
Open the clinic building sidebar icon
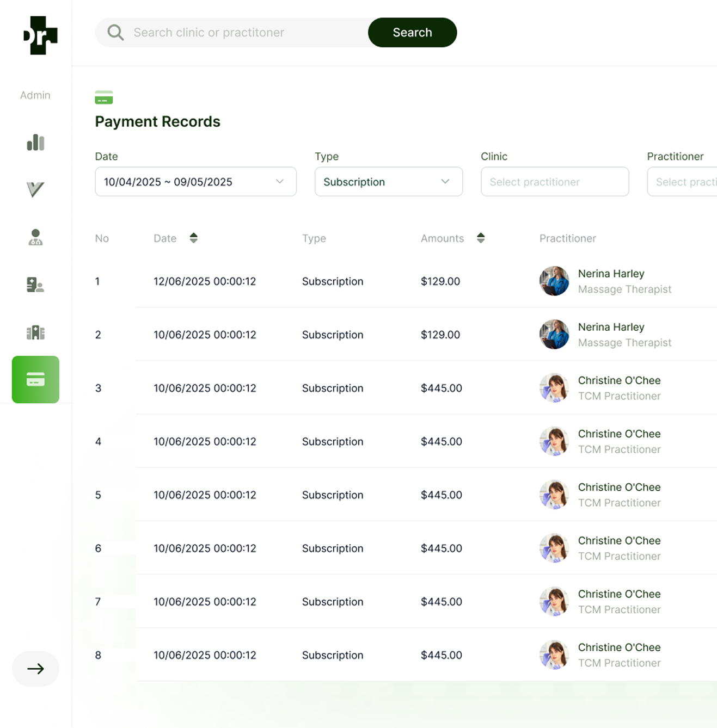coord(35,332)
